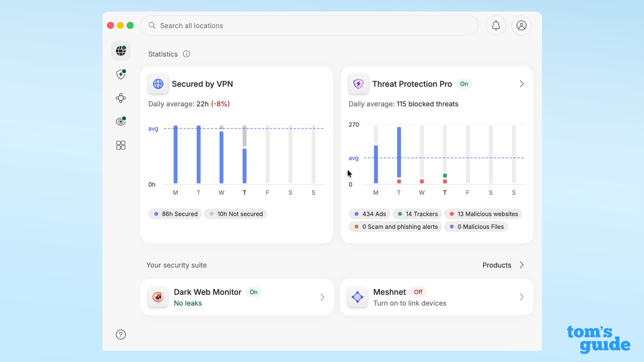Open Dark Web Monitor sidebar icon

tap(121, 121)
